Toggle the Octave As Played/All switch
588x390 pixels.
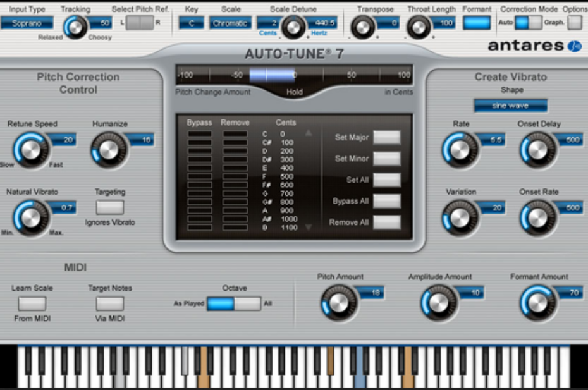[234, 304]
